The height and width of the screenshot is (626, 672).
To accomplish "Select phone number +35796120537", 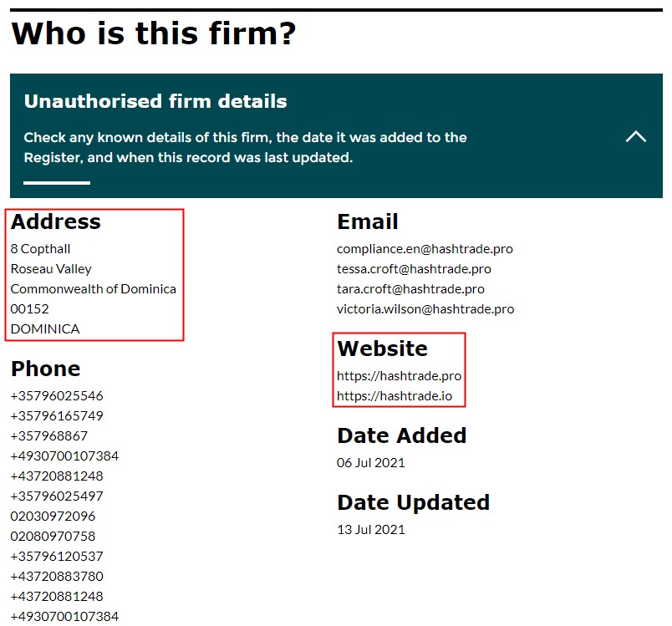I will (x=57, y=557).
